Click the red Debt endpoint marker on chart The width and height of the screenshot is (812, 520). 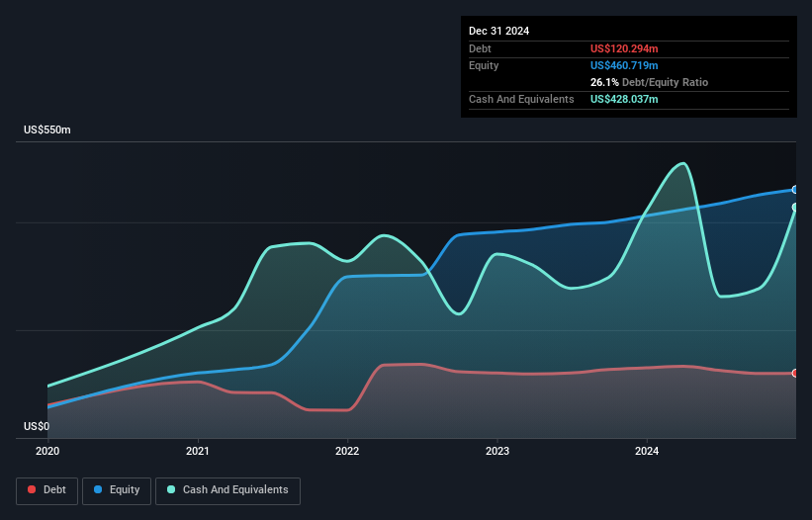795,373
